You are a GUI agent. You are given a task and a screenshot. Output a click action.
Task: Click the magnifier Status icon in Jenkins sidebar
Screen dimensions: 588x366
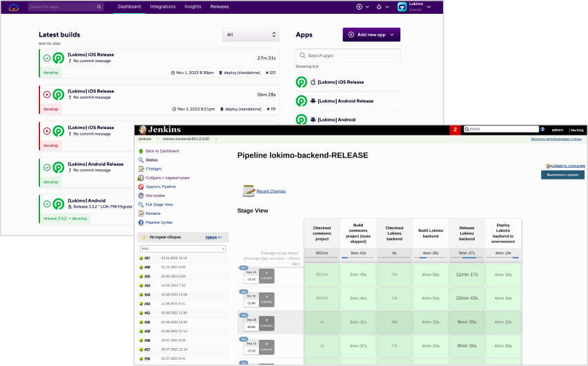(x=141, y=160)
